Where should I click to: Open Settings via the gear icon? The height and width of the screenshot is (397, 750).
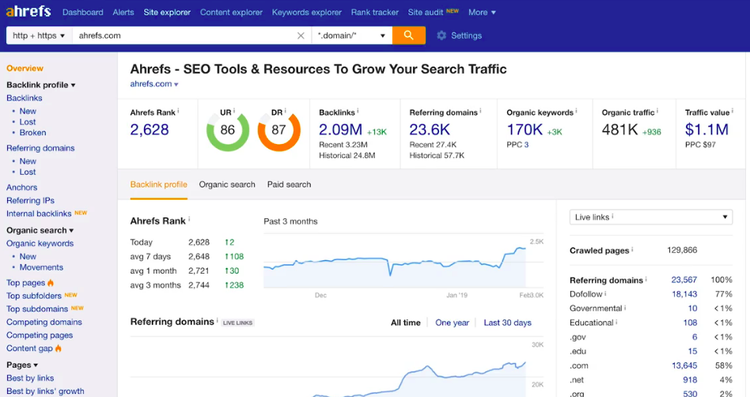pyautogui.click(x=441, y=35)
